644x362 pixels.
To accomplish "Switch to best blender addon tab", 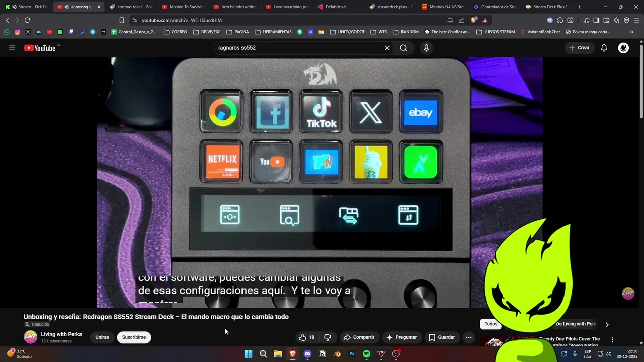I will [x=234, y=7].
